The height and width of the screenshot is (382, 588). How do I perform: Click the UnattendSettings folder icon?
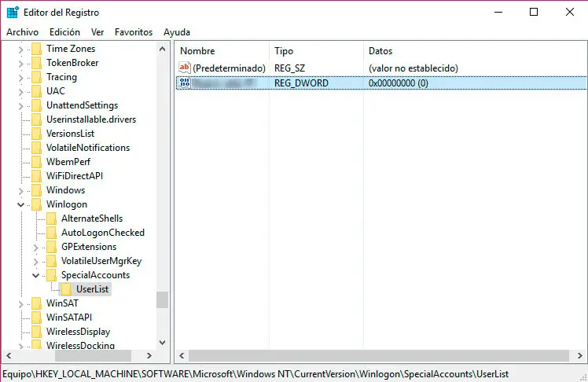click(x=36, y=105)
